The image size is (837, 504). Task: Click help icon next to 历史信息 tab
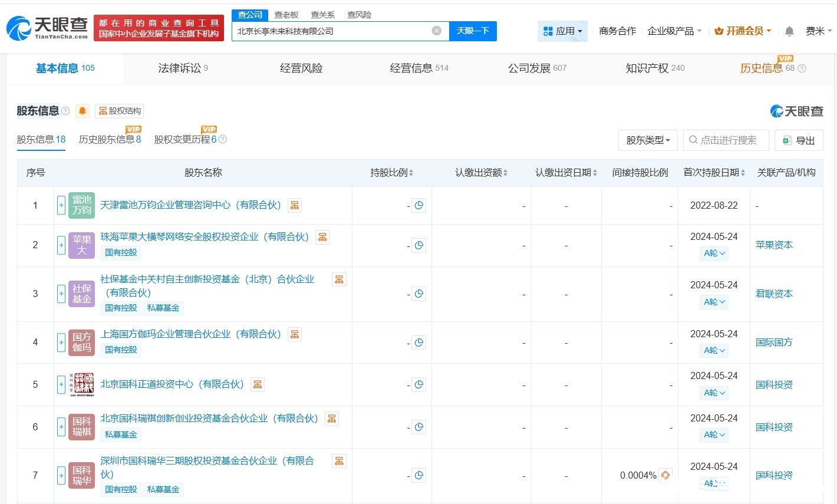[x=802, y=68]
